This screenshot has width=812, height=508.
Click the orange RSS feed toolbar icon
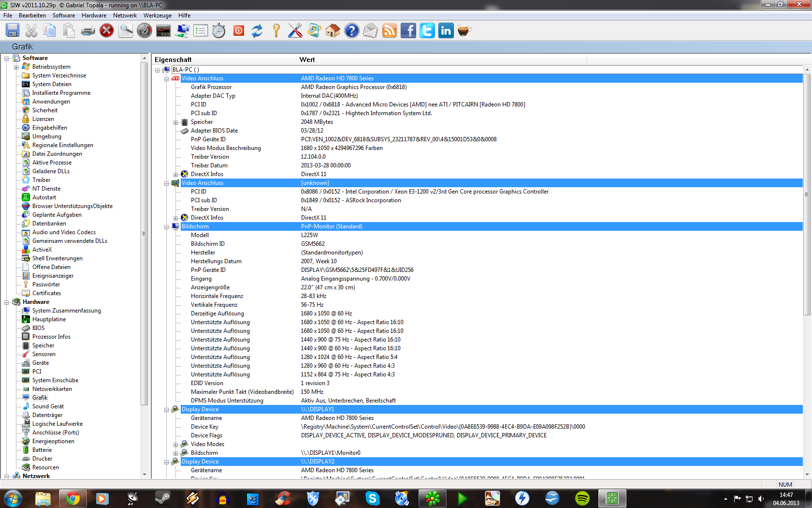389,30
